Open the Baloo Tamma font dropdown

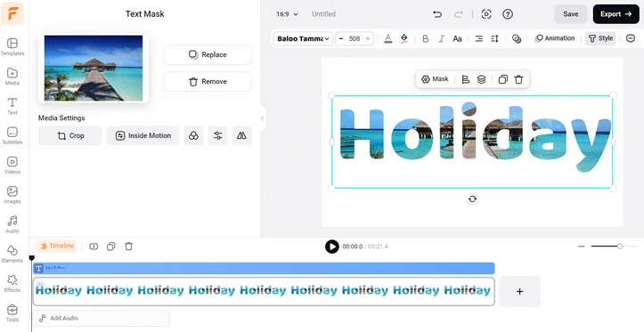point(303,38)
